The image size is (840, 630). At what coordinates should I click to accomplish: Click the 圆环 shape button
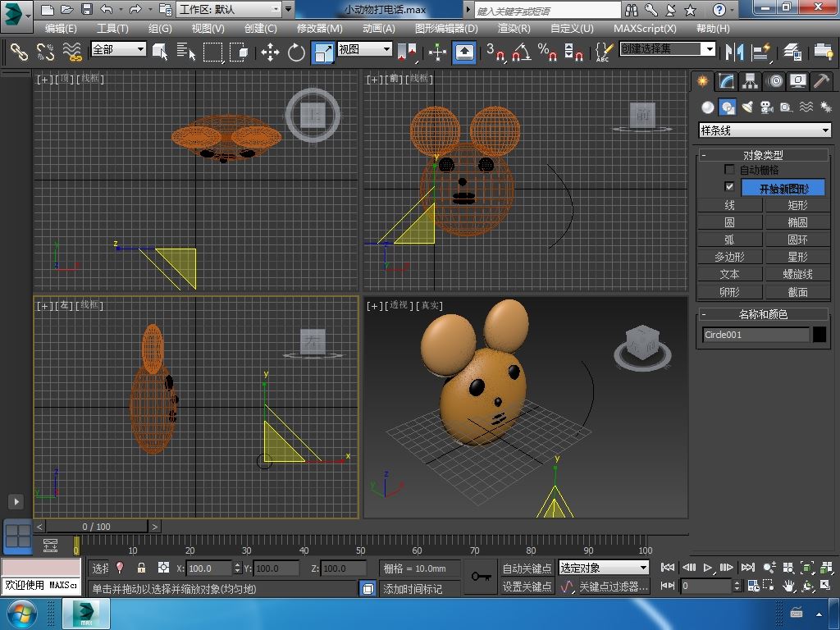click(797, 240)
